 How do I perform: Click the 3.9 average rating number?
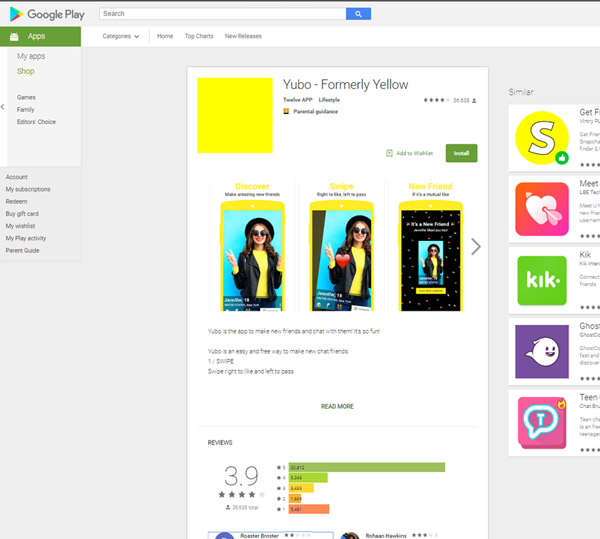(241, 476)
